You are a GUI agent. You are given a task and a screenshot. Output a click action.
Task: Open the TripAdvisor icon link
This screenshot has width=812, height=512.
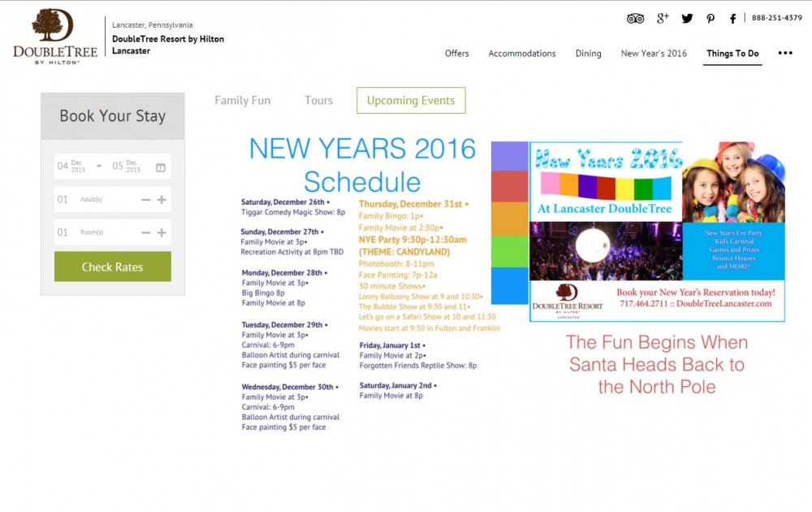[x=635, y=19]
